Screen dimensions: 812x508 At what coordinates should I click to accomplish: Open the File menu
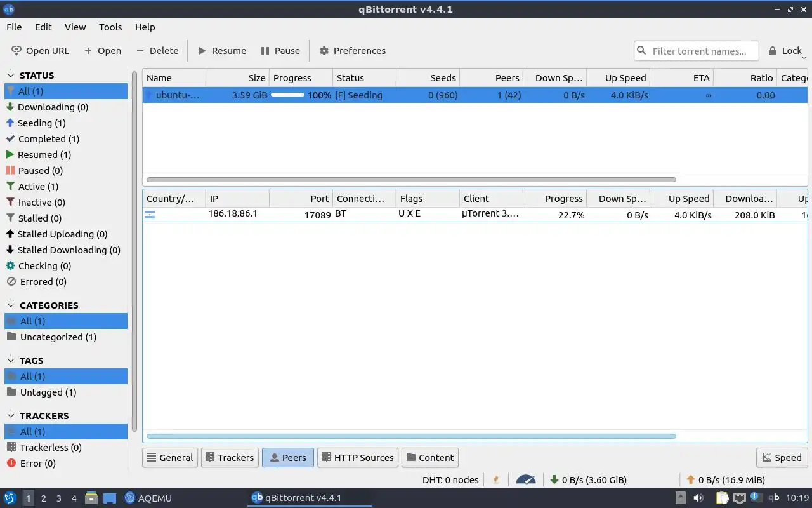pos(14,27)
